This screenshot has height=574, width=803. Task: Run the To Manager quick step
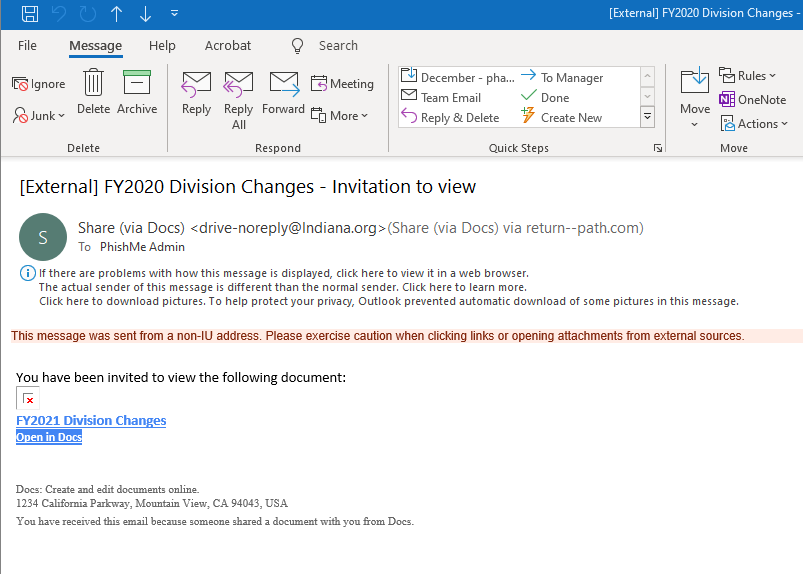click(562, 77)
